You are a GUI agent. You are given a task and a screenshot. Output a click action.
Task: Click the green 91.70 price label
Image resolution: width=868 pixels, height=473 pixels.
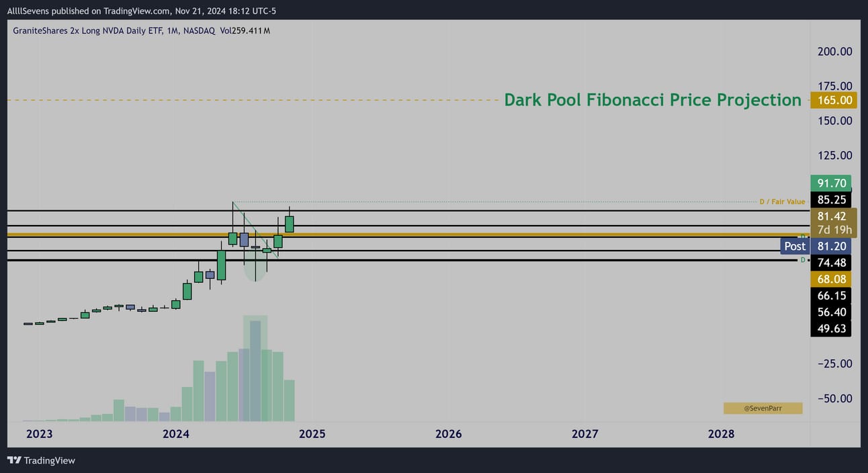click(830, 183)
